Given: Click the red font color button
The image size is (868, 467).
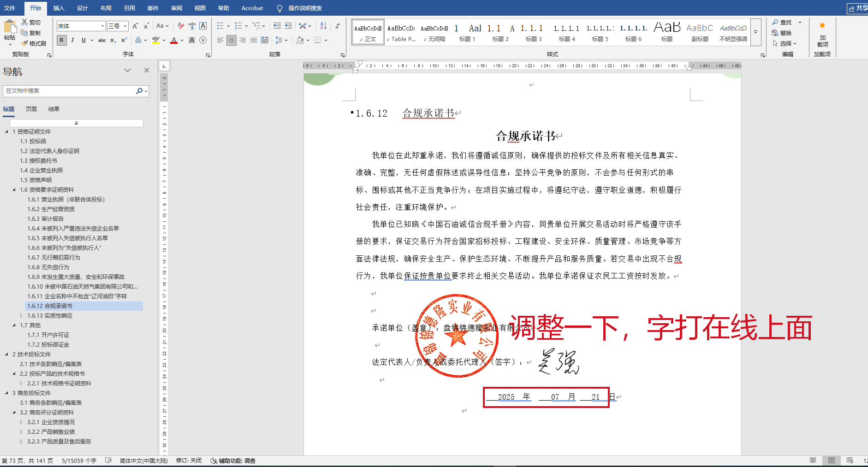Looking at the screenshot, I should click(x=174, y=40).
